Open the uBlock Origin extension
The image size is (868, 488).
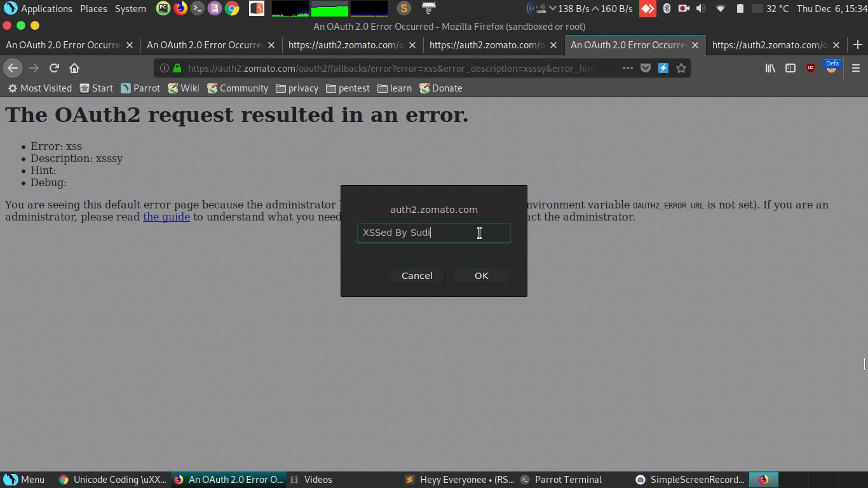point(811,68)
